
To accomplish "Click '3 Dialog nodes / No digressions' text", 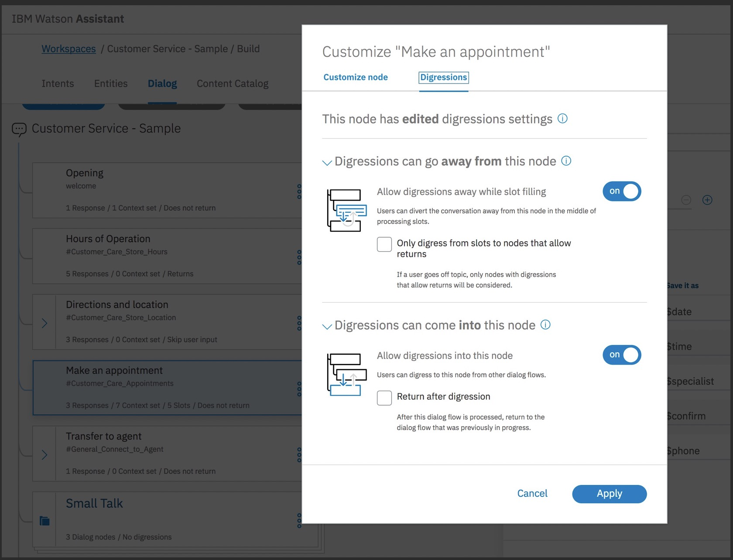I will point(119,537).
